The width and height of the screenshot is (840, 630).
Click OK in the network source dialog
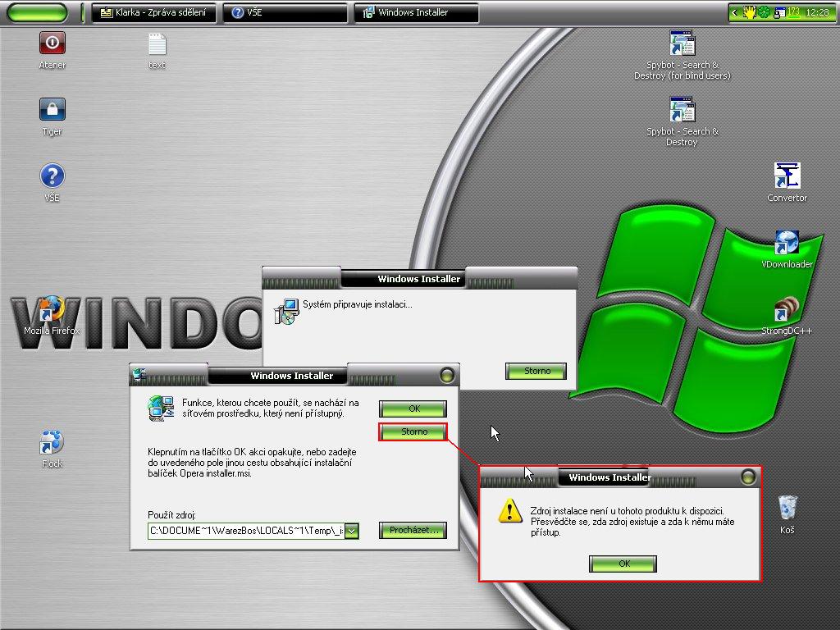pyautogui.click(x=413, y=409)
